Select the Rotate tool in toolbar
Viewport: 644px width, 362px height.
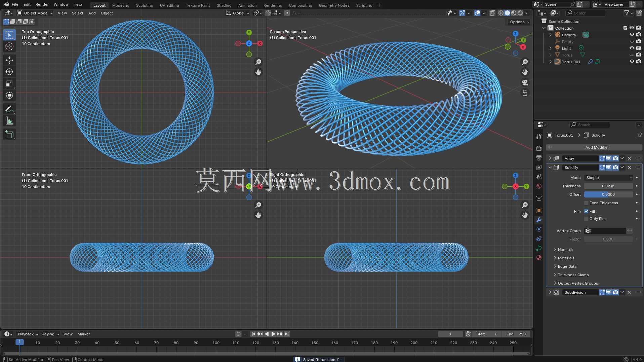(9, 72)
